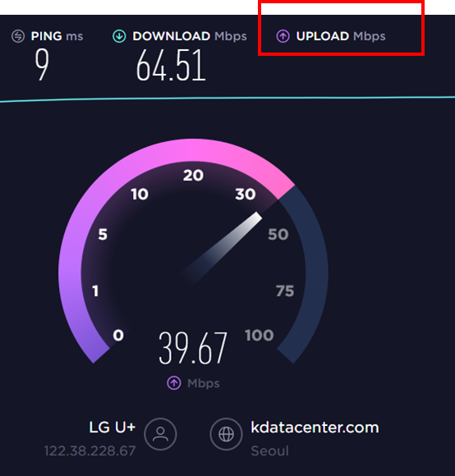Click the teal download arrow icon

tap(119, 36)
